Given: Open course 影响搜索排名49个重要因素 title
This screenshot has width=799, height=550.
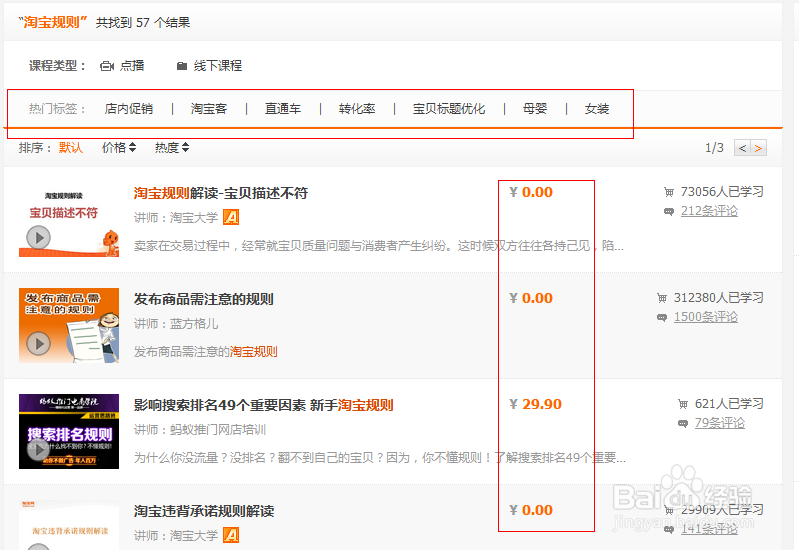Looking at the screenshot, I should click(x=263, y=405).
